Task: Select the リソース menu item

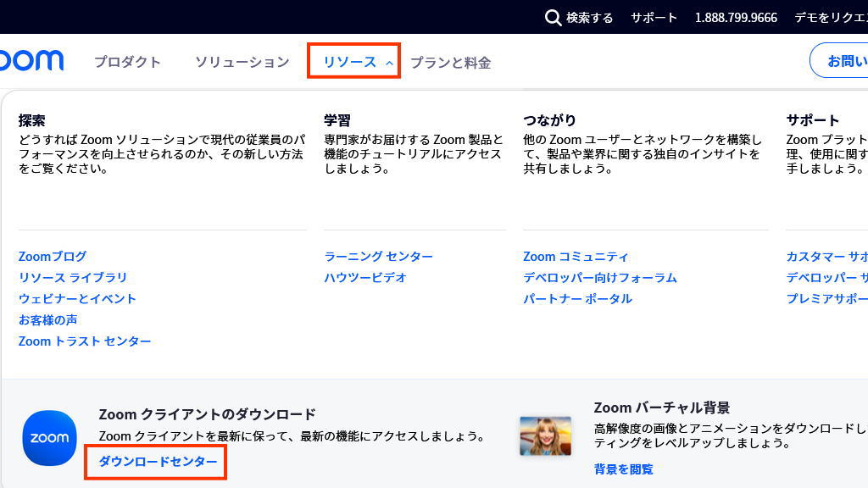Action: (x=350, y=62)
